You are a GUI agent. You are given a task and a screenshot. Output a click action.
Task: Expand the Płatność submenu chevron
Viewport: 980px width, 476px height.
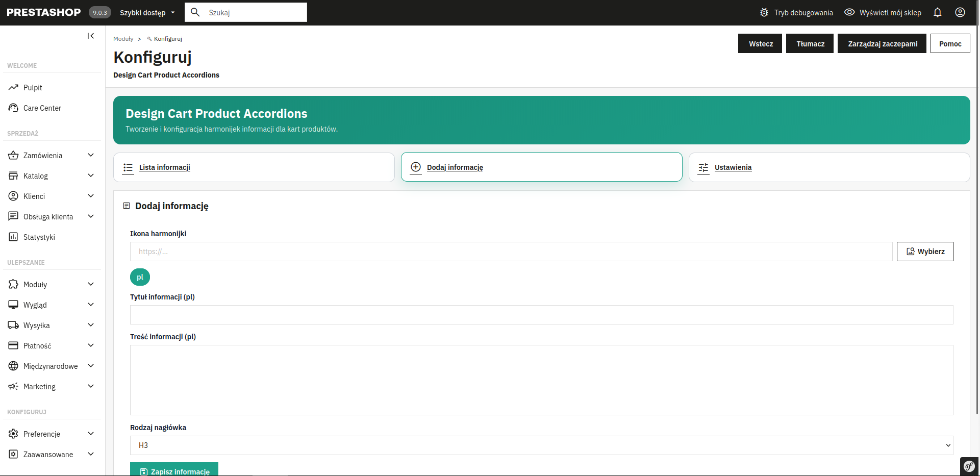91,345
